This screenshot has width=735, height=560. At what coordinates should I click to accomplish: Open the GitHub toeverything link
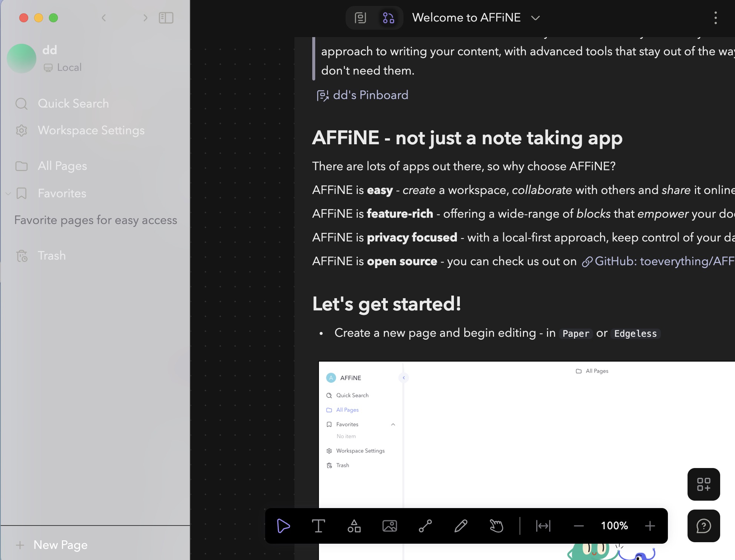pyautogui.click(x=664, y=261)
